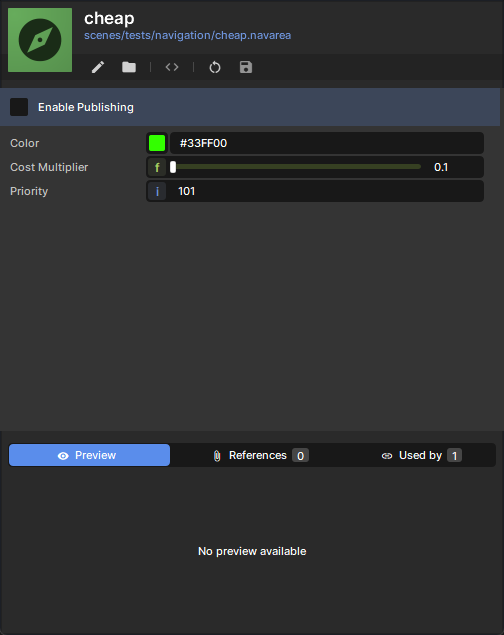Click the 'cheap' asset title
The image size is (504, 635).
click(x=109, y=18)
